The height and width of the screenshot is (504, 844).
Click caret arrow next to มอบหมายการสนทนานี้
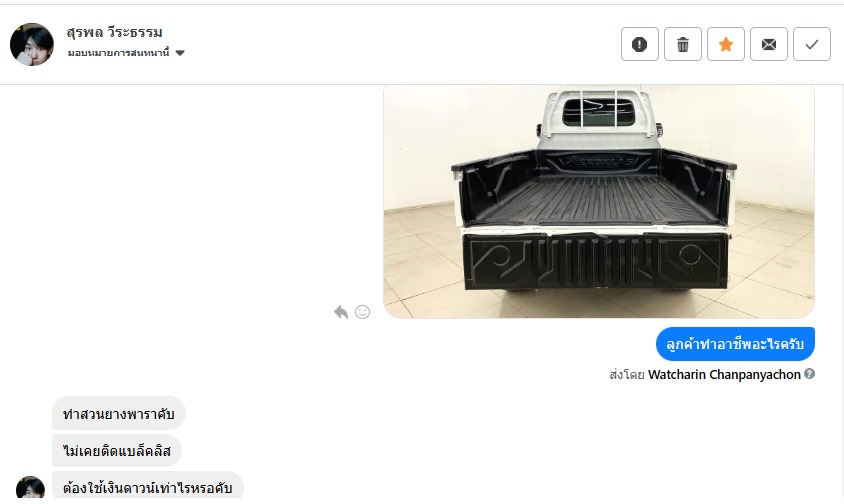coord(180,53)
